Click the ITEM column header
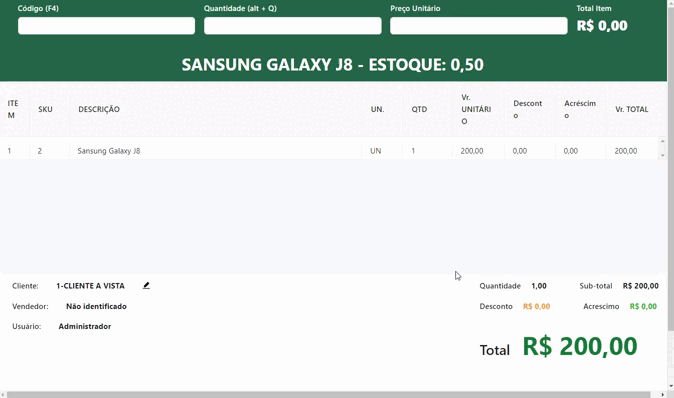Viewport: 674px width, 398px height. click(x=12, y=109)
